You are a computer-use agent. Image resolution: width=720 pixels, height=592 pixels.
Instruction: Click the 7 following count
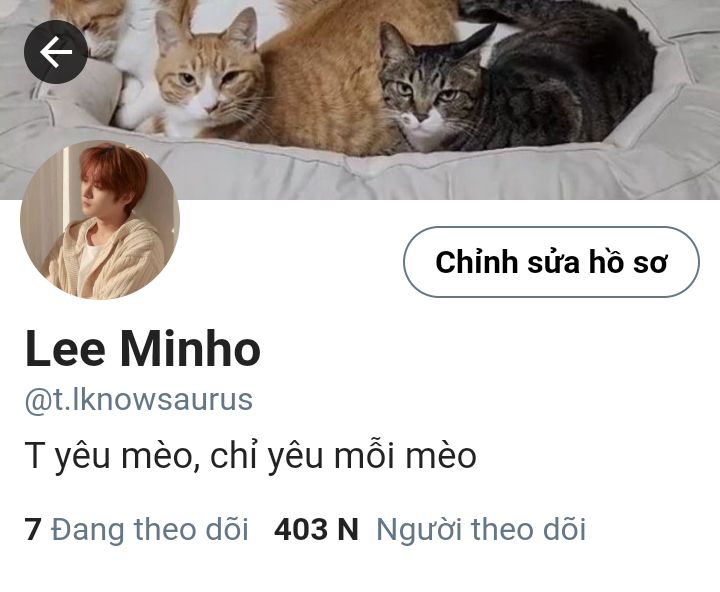click(33, 529)
